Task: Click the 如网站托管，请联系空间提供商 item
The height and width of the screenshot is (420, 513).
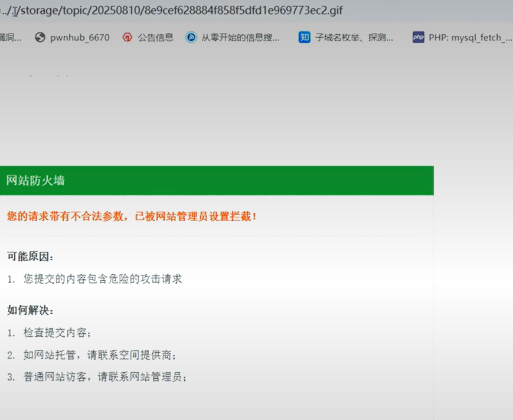Action: pos(99,355)
